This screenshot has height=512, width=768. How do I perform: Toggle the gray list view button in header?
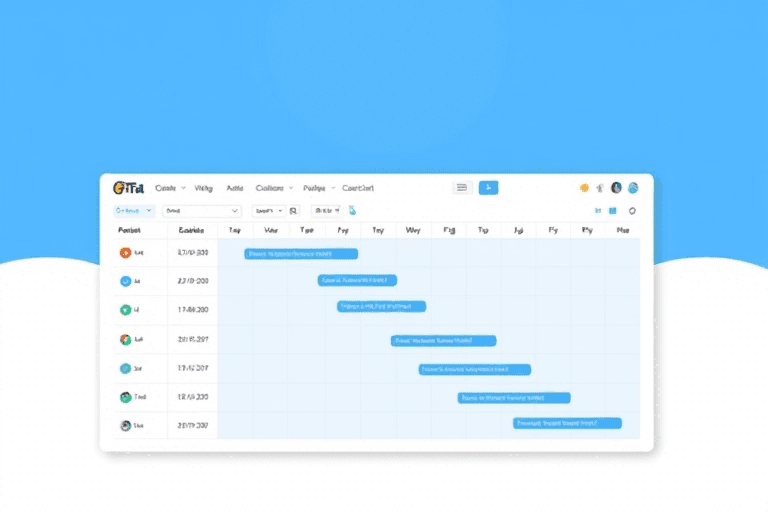[461, 188]
